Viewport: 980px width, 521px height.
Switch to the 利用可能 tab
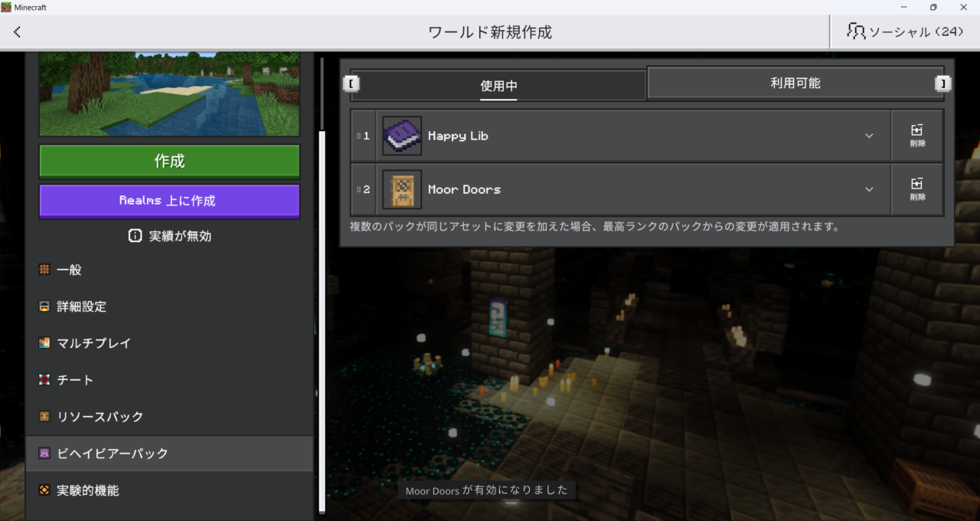click(795, 83)
